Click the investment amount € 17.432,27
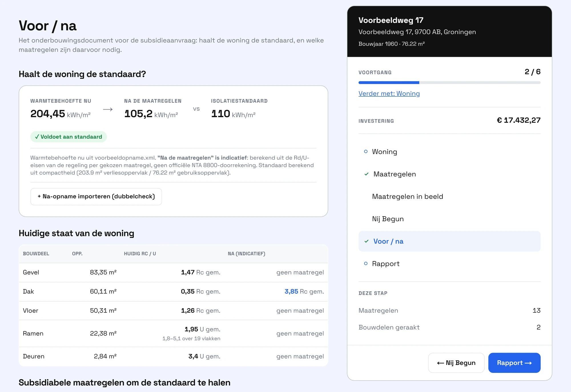Screen dimensions: 571x392 (518, 120)
